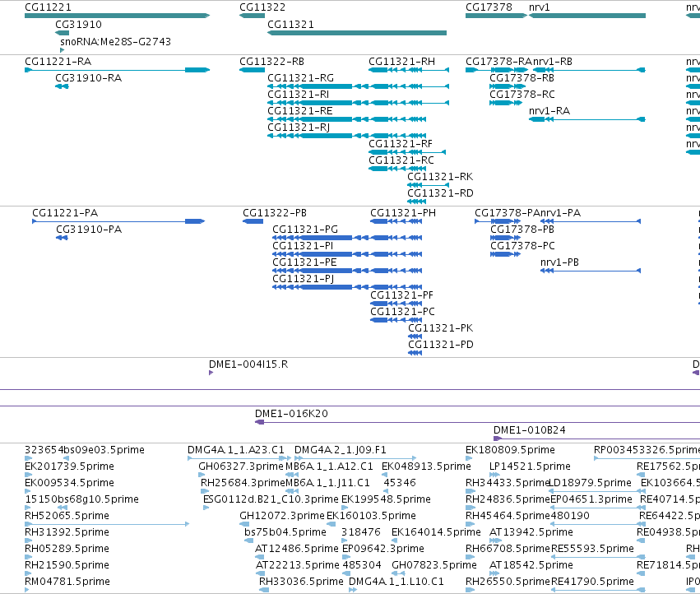Click the CG11321-RE transcript label
The height and width of the screenshot is (594, 700).
pyautogui.click(x=300, y=111)
